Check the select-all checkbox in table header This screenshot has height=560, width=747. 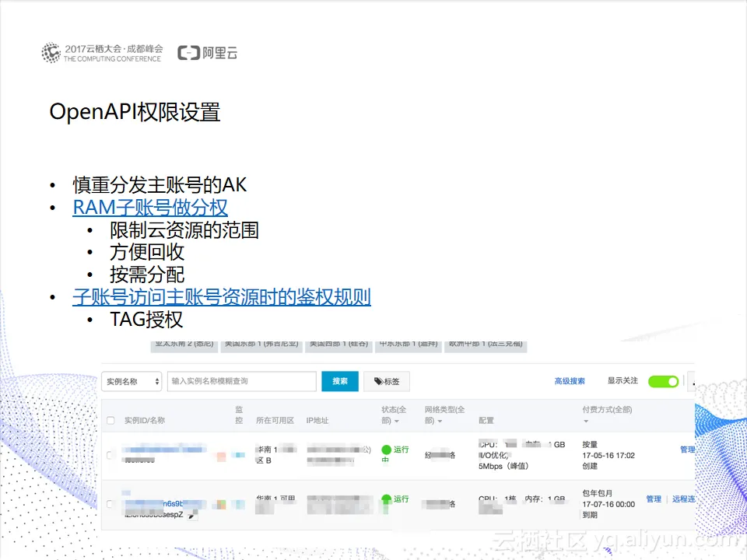tap(110, 421)
